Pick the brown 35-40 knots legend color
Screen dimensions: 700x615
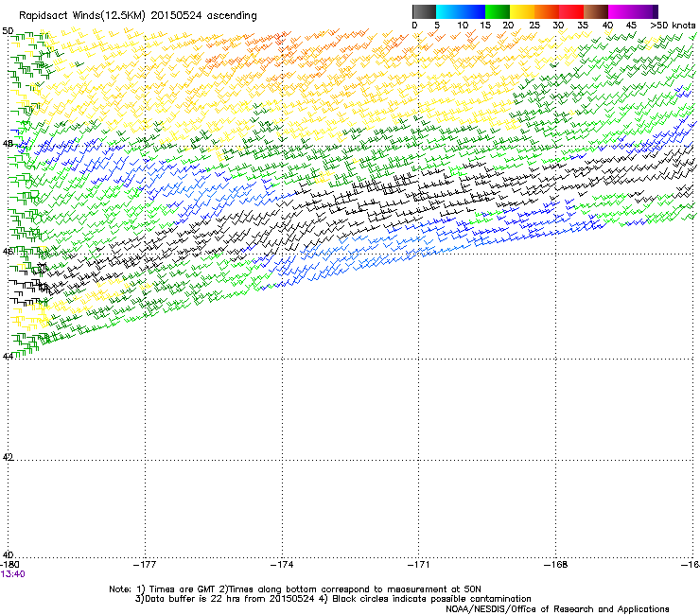(x=596, y=11)
